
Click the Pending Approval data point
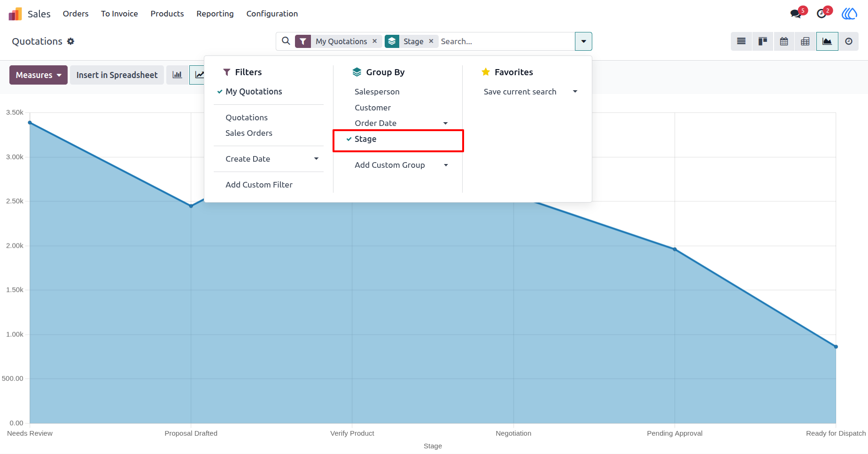click(x=674, y=249)
